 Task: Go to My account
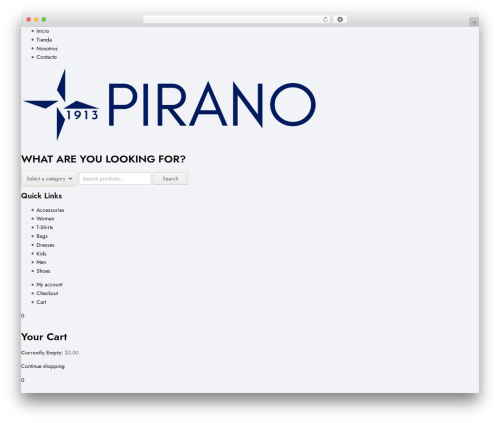tap(49, 285)
